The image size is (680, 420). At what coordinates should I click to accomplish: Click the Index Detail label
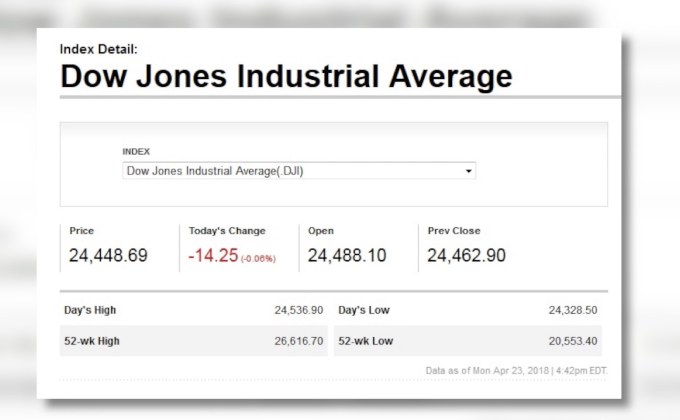point(99,49)
